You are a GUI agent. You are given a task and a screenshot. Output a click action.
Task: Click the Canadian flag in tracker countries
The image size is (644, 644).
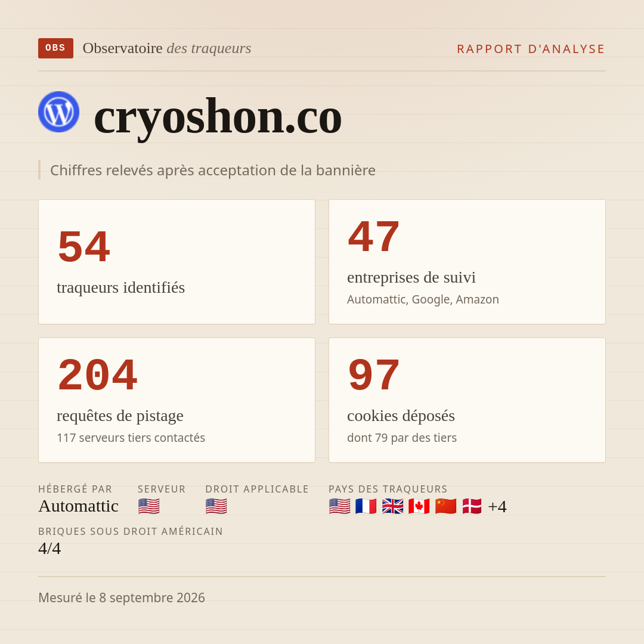(x=419, y=506)
